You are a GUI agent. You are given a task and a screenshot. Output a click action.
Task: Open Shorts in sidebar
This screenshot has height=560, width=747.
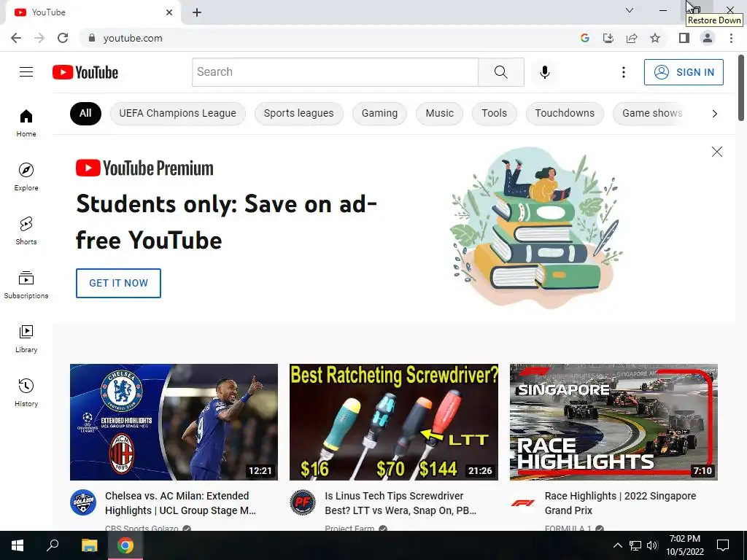point(26,231)
